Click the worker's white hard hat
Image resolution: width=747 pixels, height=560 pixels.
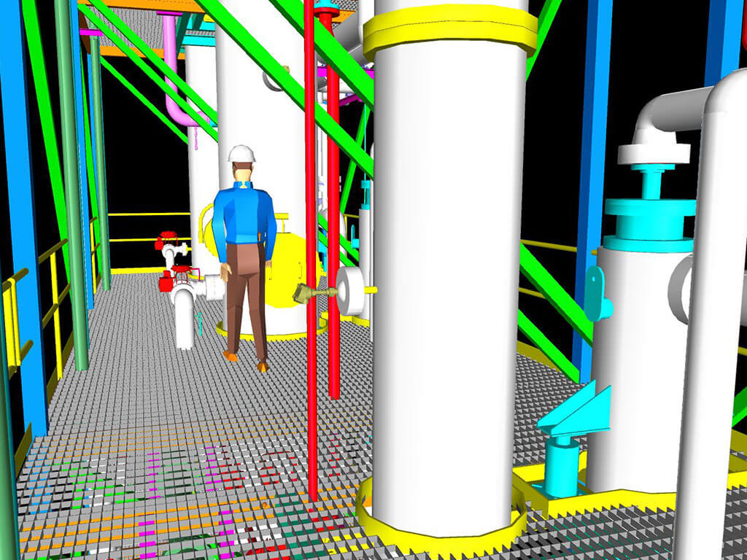click(x=243, y=152)
